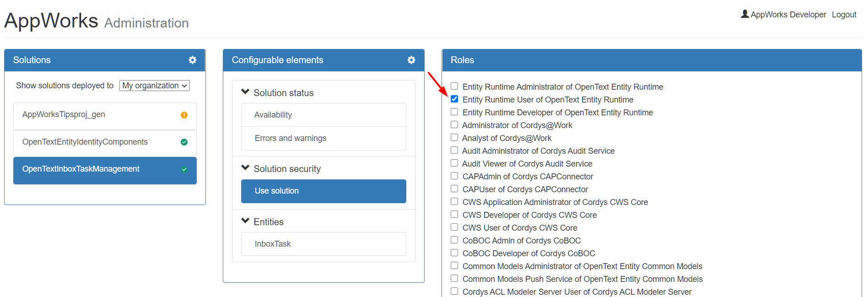Image resolution: width=868 pixels, height=297 pixels.
Task: Click the Logout link
Action: pos(844,15)
